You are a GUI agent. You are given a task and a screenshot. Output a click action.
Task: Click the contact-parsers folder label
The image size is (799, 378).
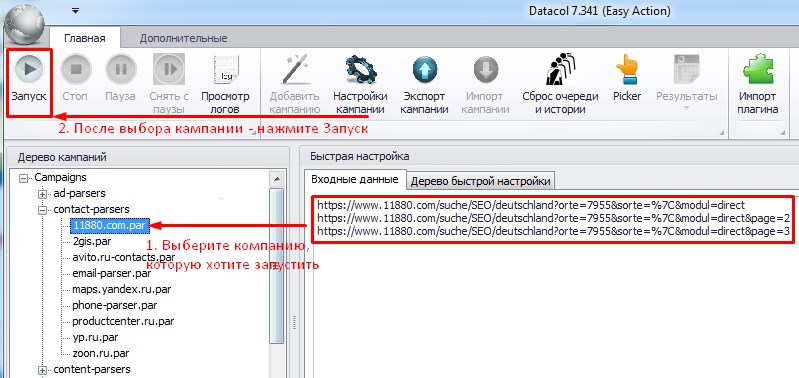coord(91,209)
